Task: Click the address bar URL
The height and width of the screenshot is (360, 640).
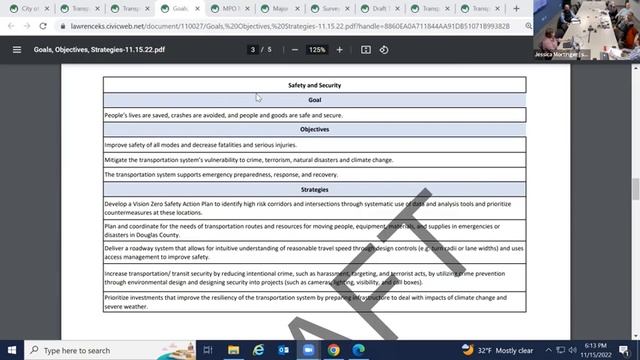Action: (x=290, y=26)
